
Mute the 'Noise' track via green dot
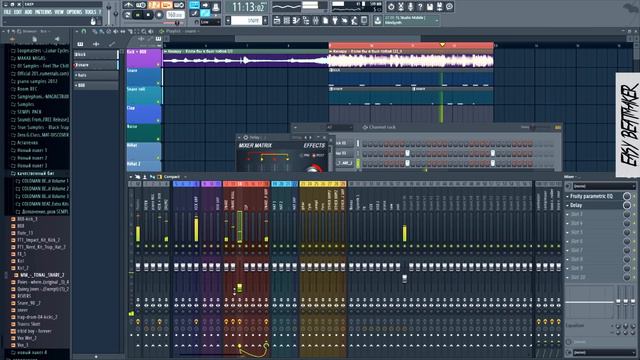point(158,140)
